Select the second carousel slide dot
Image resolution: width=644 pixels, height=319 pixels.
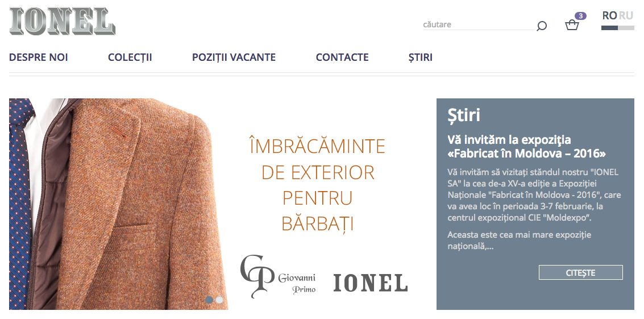click(x=219, y=300)
